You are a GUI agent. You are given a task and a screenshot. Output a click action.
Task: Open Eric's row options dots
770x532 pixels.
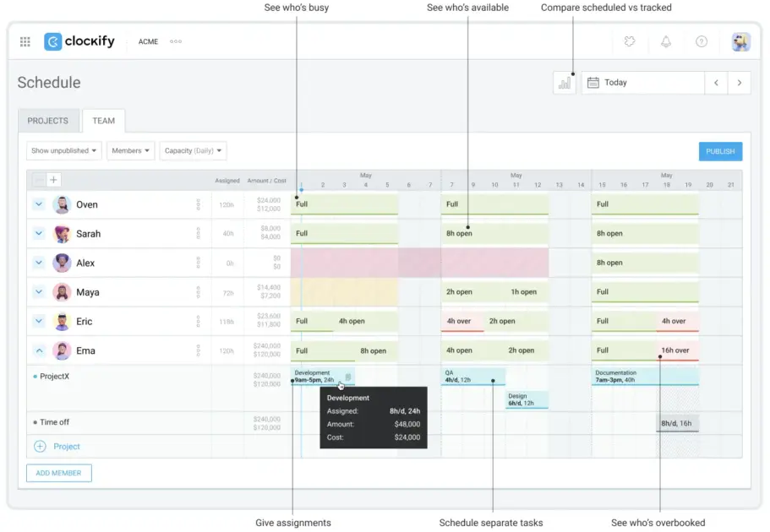[199, 321]
